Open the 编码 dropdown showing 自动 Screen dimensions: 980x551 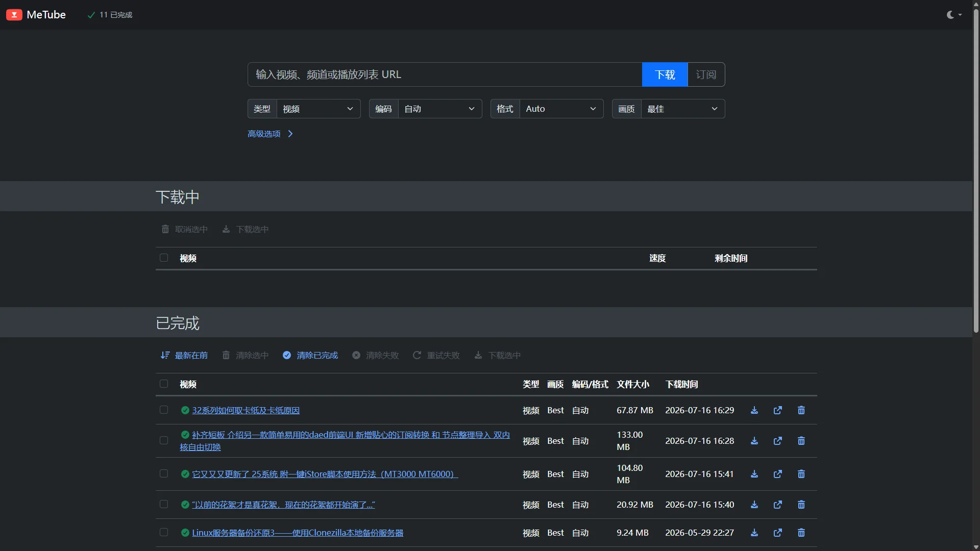440,109
